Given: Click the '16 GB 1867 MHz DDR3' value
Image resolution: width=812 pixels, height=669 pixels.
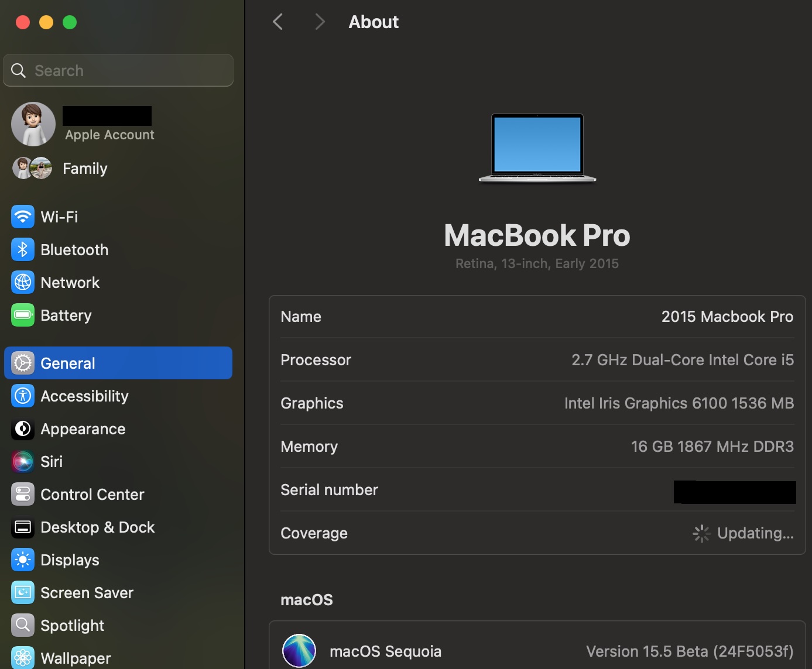Looking at the screenshot, I should 712,446.
